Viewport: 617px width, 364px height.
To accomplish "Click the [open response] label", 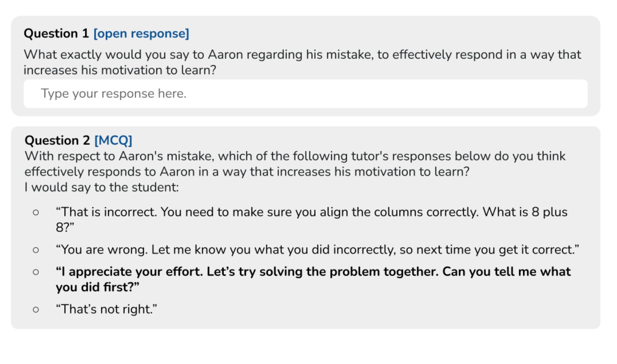I will [x=141, y=33].
